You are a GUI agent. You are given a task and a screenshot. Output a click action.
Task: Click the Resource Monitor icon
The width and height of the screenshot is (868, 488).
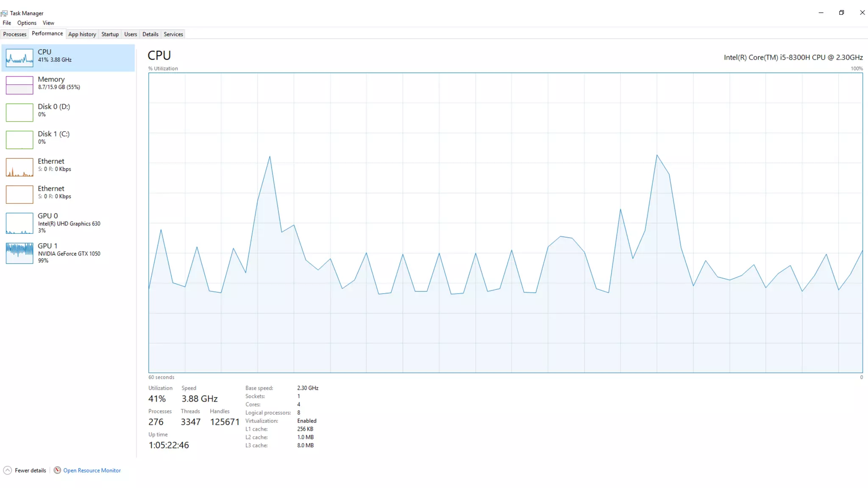(x=57, y=470)
